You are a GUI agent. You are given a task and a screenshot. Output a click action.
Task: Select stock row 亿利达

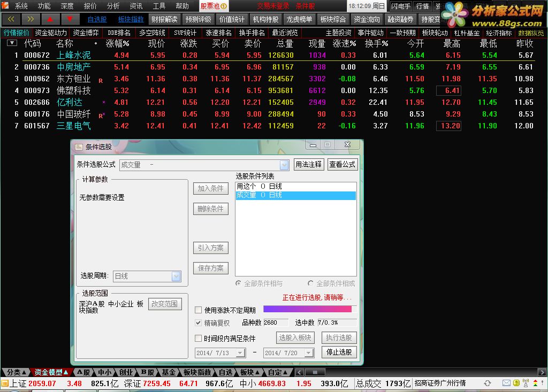coord(274,102)
